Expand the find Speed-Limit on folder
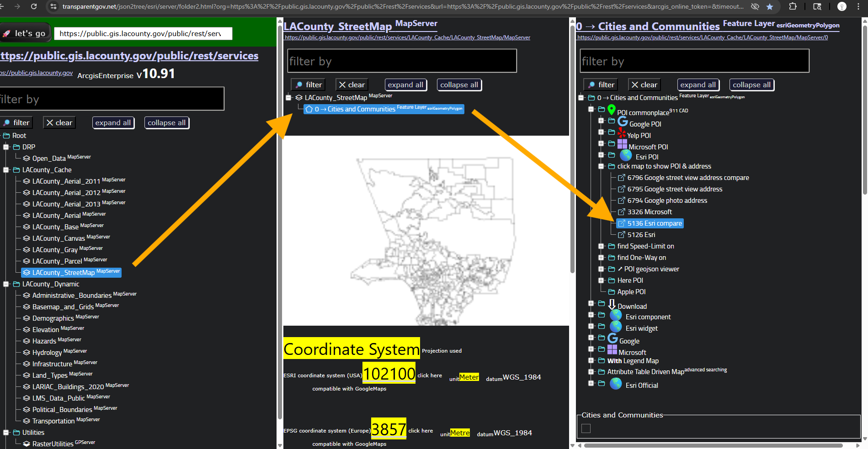This screenshot has width=868, height=449. (x=601, y=246)
